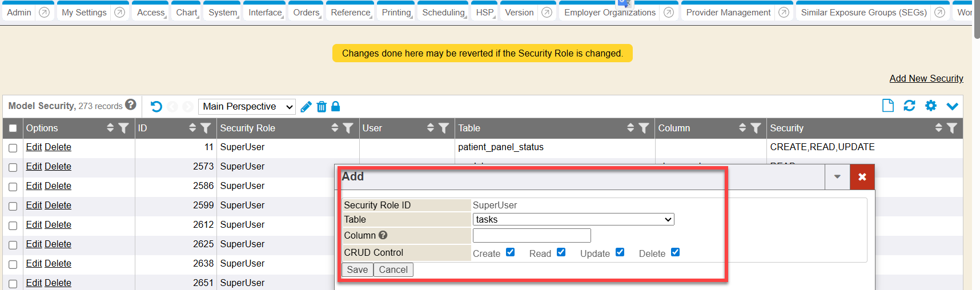980x290 pixels.
Task: Open the Reference menu tab
Action: (350, 13)
